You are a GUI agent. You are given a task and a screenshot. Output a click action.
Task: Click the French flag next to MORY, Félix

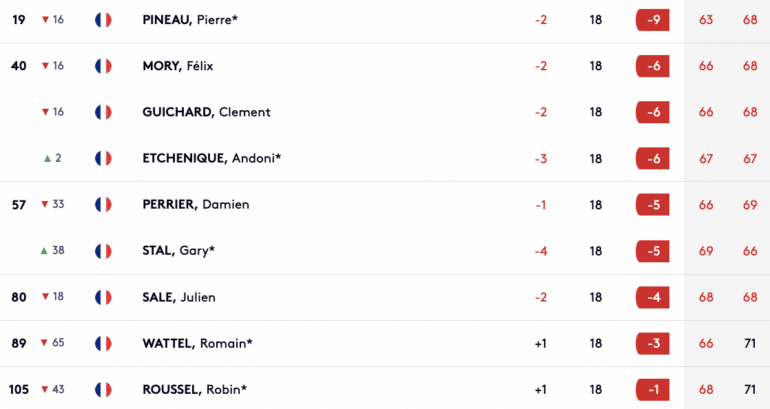[x=103, y=66]
